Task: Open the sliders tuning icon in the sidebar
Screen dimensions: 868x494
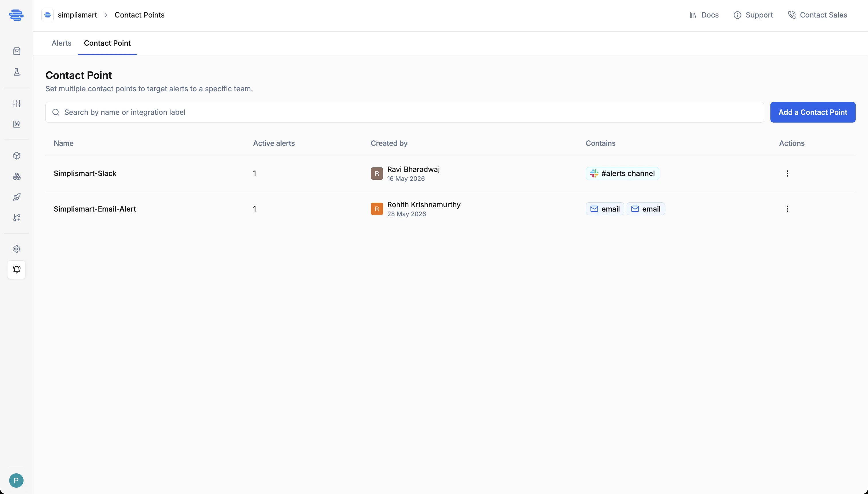Action: [17, 104]
